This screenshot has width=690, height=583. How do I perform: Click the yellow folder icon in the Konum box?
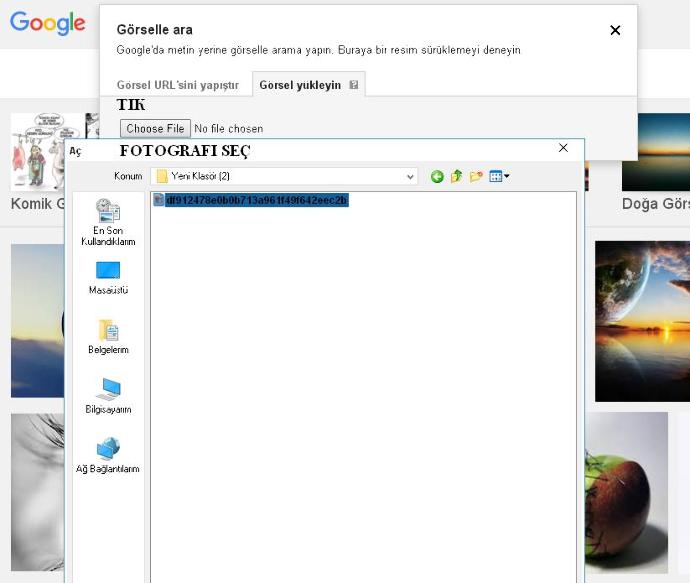click(162, 176)
